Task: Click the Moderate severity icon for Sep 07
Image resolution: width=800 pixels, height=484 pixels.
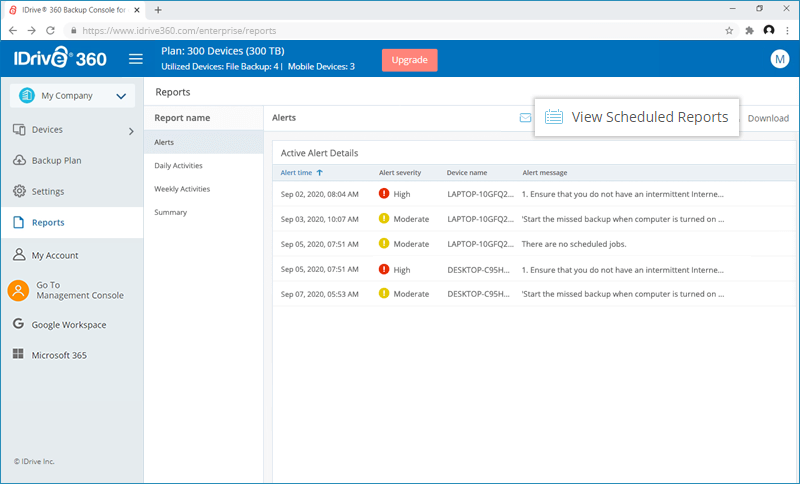Action: (384, 293)
